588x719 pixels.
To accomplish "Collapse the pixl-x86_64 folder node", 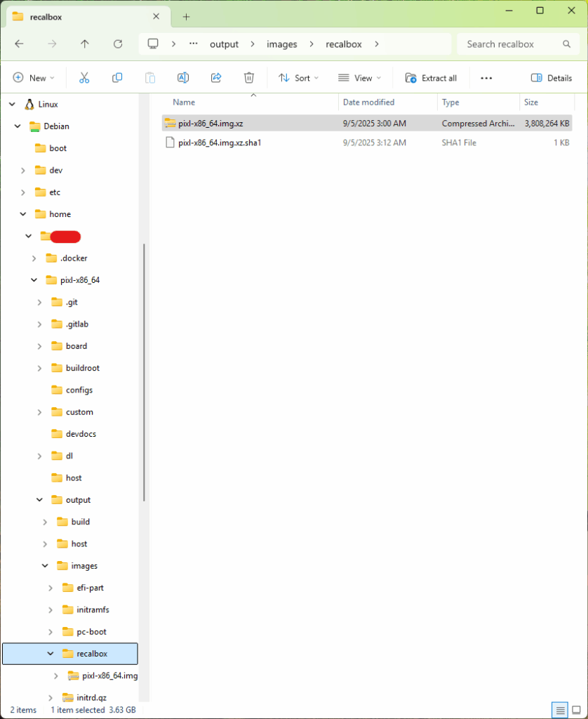I will [x=34, y=280].
